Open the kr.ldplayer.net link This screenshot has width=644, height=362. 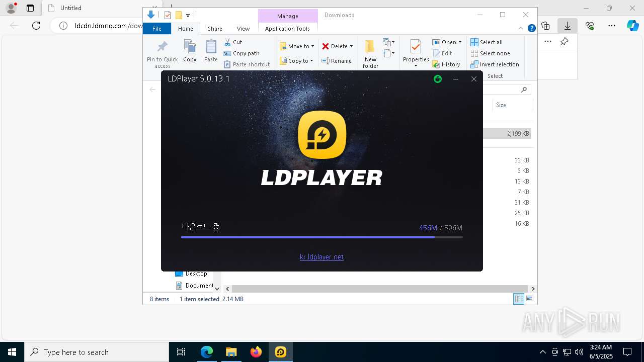321,257
